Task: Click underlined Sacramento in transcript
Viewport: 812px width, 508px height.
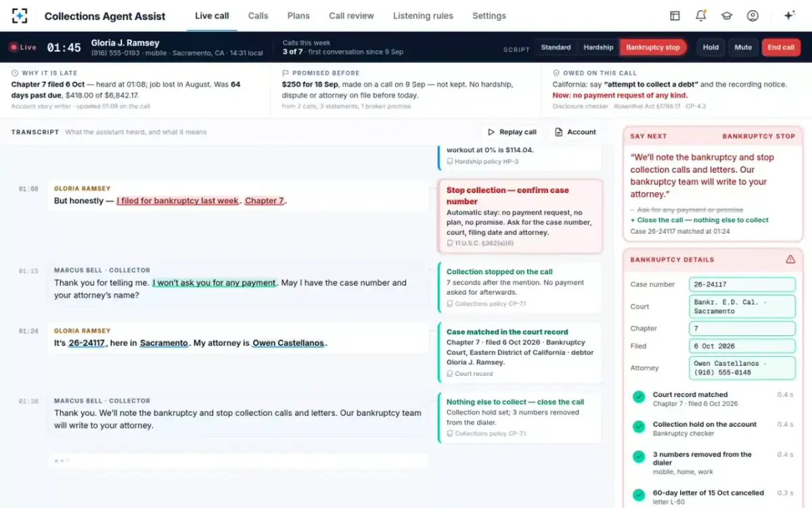Action: pyautogui.click(x=164, y=343)
